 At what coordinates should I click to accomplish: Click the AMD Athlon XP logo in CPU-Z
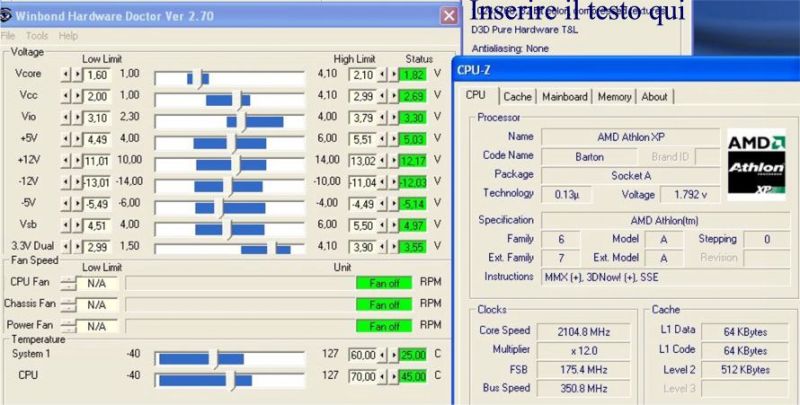[x=757, y=164]
